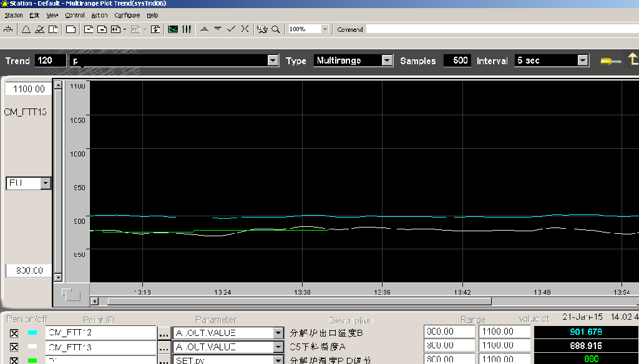The width and height of the screenshot is (639, 364).
Task: Click the white pen color swatch for CM_FTT13
Action: 32,347
